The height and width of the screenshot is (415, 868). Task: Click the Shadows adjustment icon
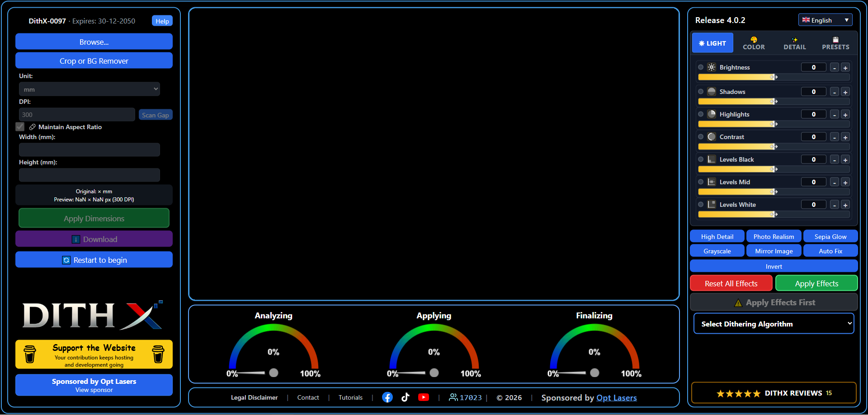[711, 91]
